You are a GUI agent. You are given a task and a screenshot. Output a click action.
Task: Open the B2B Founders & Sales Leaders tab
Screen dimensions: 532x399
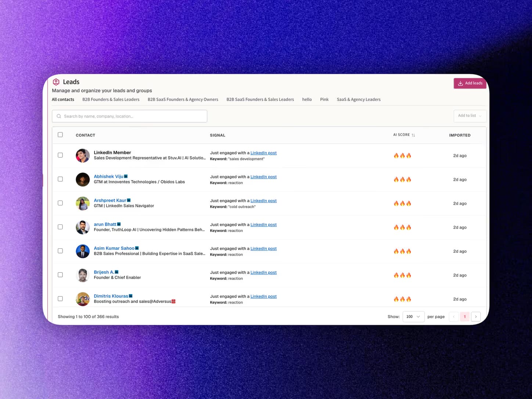pos(111,99)
